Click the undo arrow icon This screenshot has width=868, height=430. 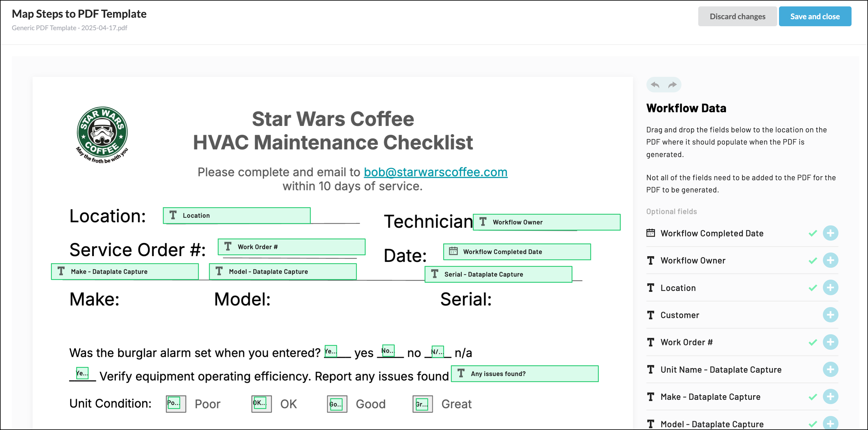[655, 85]
